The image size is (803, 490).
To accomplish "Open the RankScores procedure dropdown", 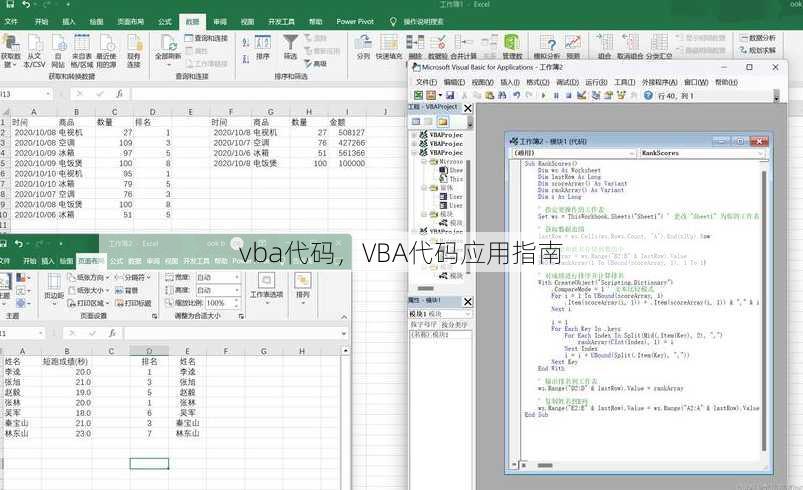I will tap(760, 153).
